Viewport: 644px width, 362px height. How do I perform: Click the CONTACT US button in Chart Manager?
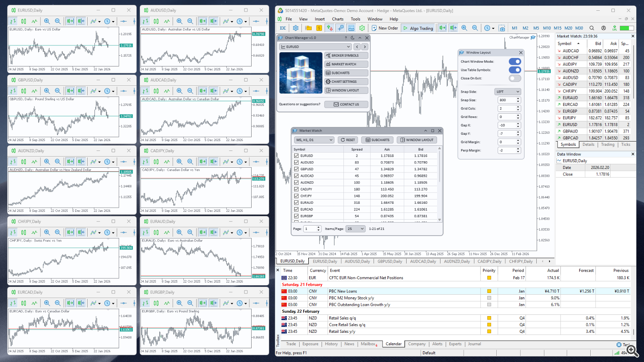tap(346, 104)
